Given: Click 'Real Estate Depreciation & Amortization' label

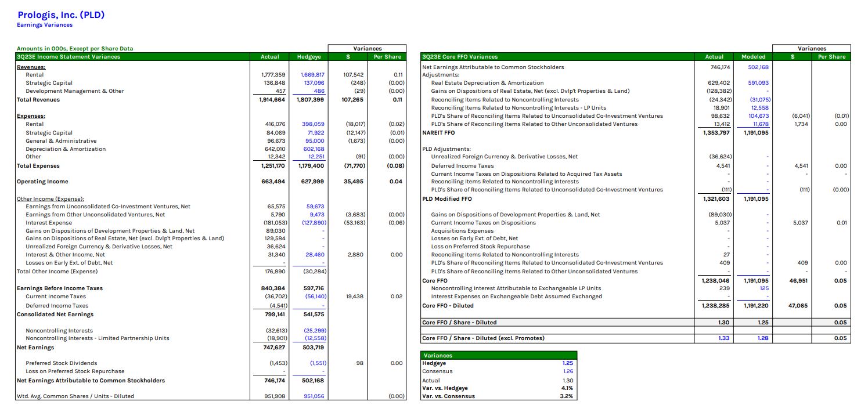Looking at the screenshot, I should [487, 83].
